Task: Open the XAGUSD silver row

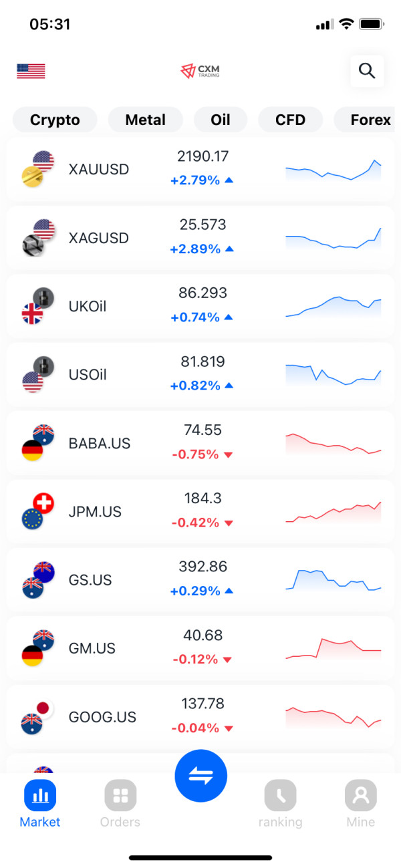Action: point(200,238)
